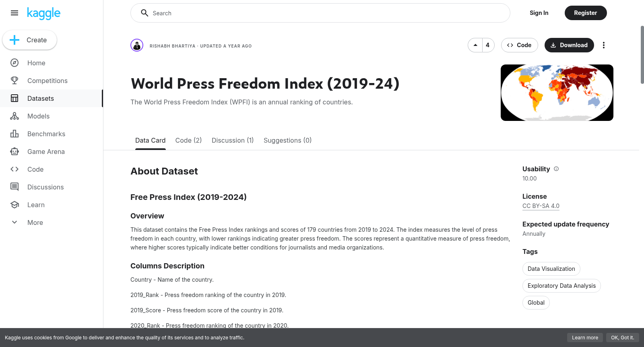This screenshot has height=347, width=644.
Task: Expand the More chevron in sidebar
Action: coord(14,222)
